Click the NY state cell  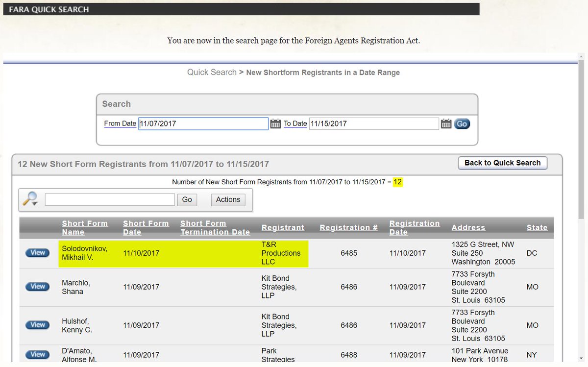[532, 355]
